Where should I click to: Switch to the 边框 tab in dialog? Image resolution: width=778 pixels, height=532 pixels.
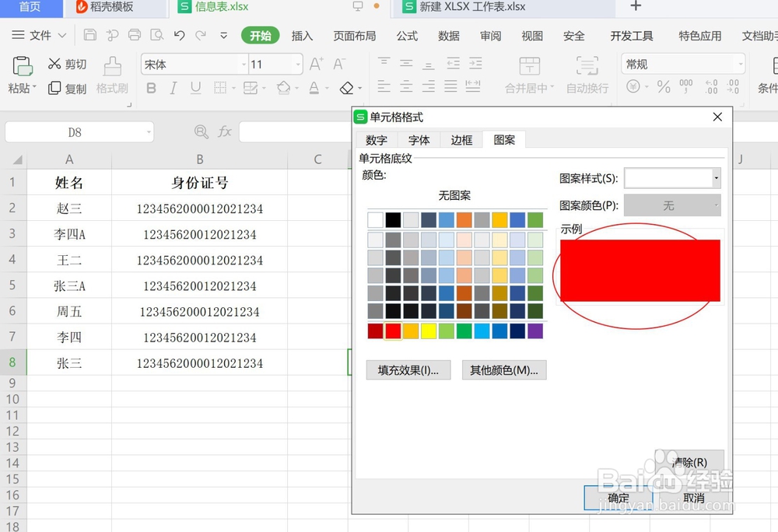[461, 140]
